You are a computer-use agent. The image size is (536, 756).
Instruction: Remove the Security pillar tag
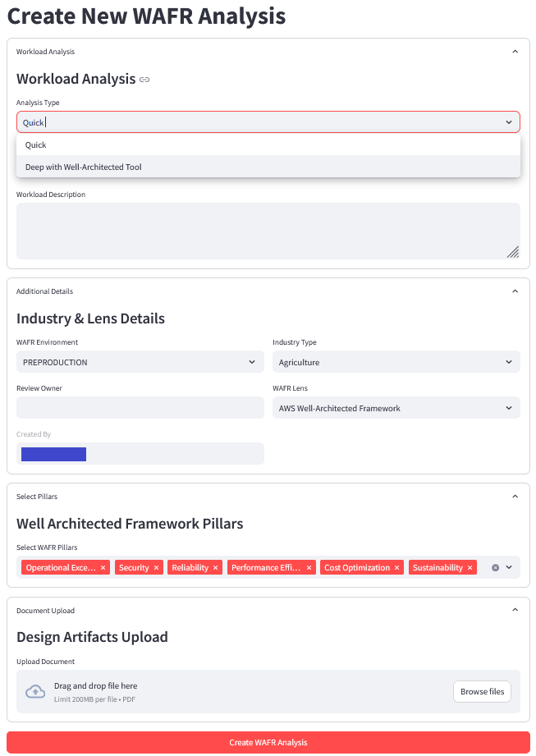click(x=156, y=568)
